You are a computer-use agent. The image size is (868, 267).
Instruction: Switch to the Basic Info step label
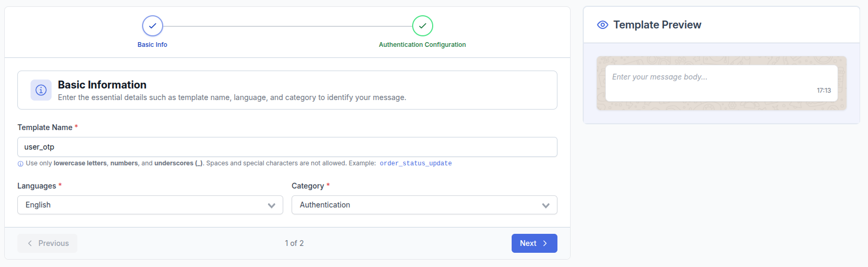click(x=152, y=45)
